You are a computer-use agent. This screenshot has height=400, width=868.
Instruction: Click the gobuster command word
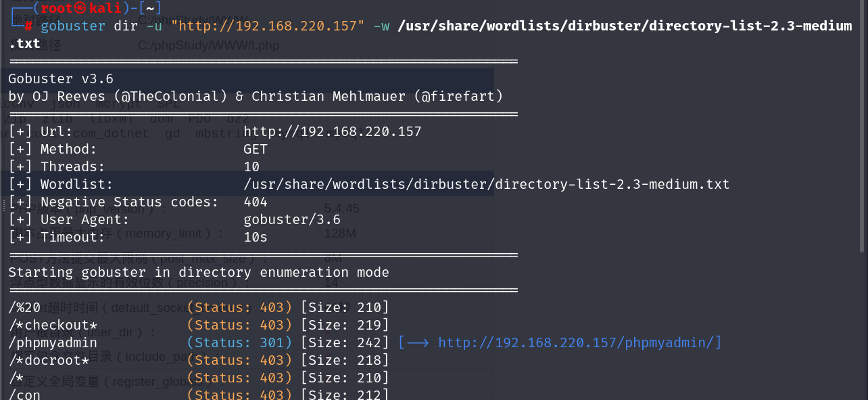pyautogui.click(x=73, y=26)
